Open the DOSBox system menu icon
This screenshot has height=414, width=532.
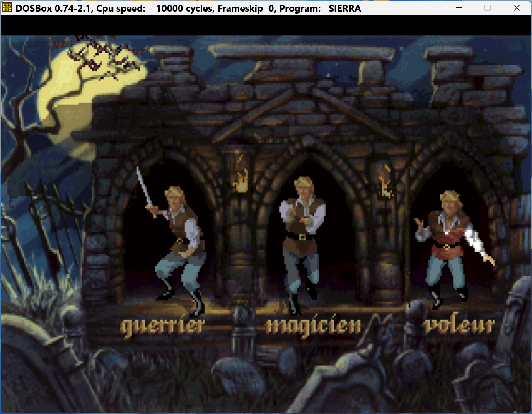[7, 7]
